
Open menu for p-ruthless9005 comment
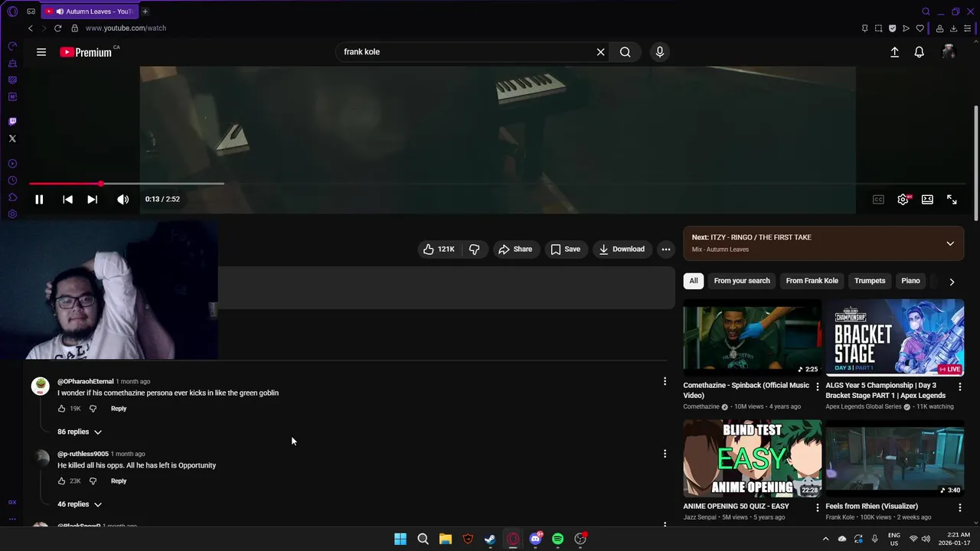pos(665,454)
